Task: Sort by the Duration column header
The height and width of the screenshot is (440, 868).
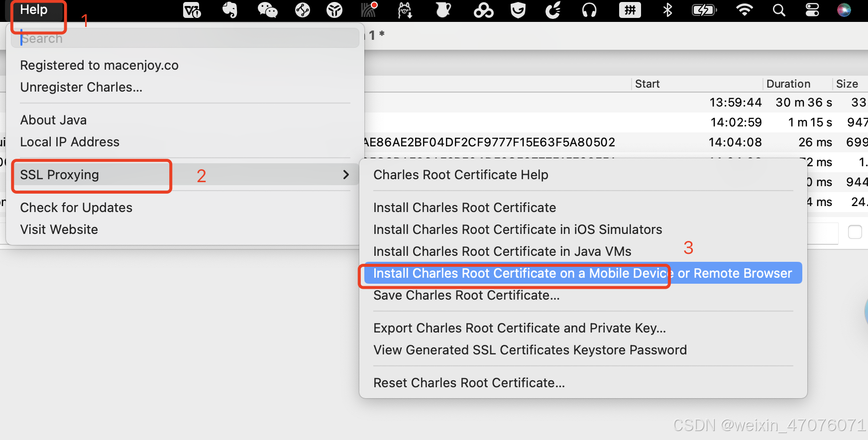Action: pos(797,84)
